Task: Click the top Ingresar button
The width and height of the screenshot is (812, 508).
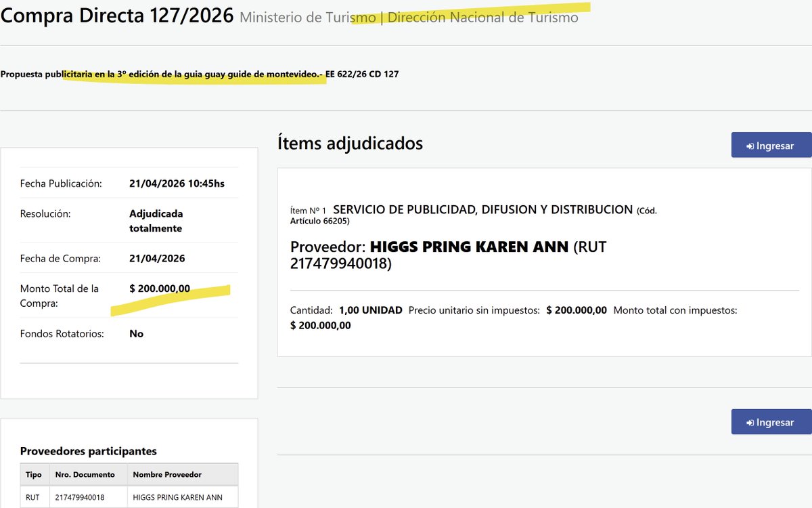Action: click(x=771, y=145)
